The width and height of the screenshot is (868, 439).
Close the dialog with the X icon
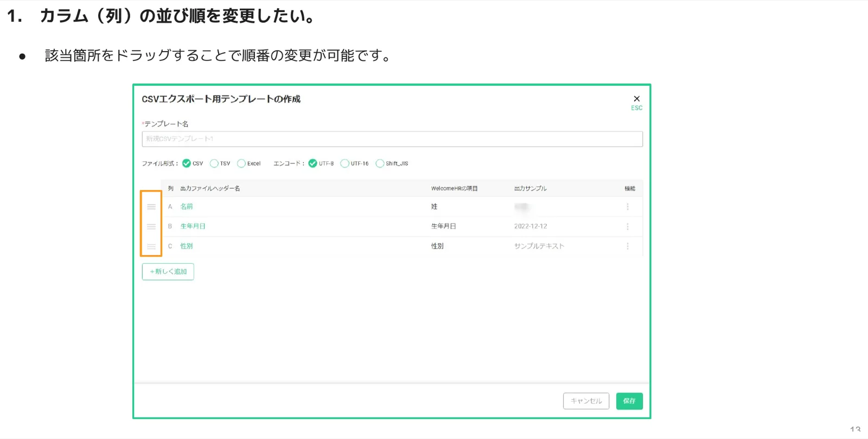(x=637, y=99)
